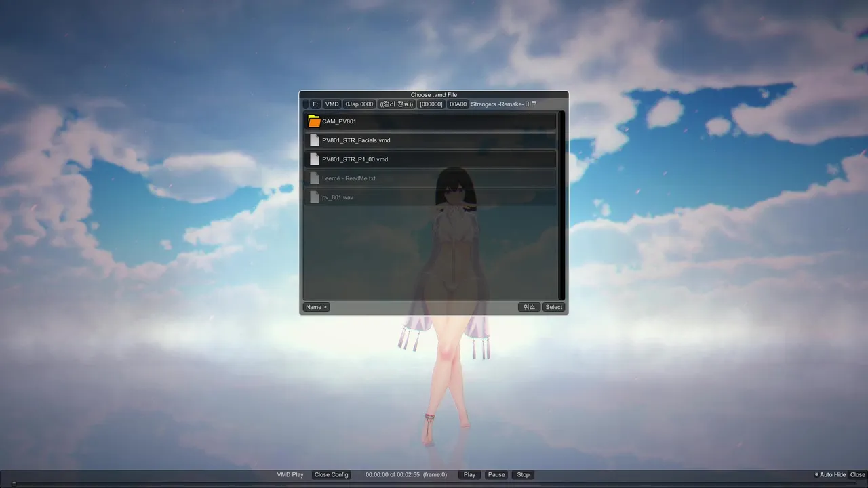Open the CAM_PV801 folder icon
Image resolution: width=868 pixels, height=488 pixels.
[314, 121]
